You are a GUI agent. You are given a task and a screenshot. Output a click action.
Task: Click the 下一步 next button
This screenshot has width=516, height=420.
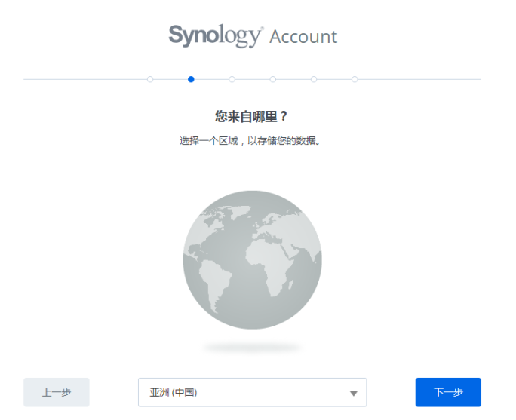pos(448,392)
